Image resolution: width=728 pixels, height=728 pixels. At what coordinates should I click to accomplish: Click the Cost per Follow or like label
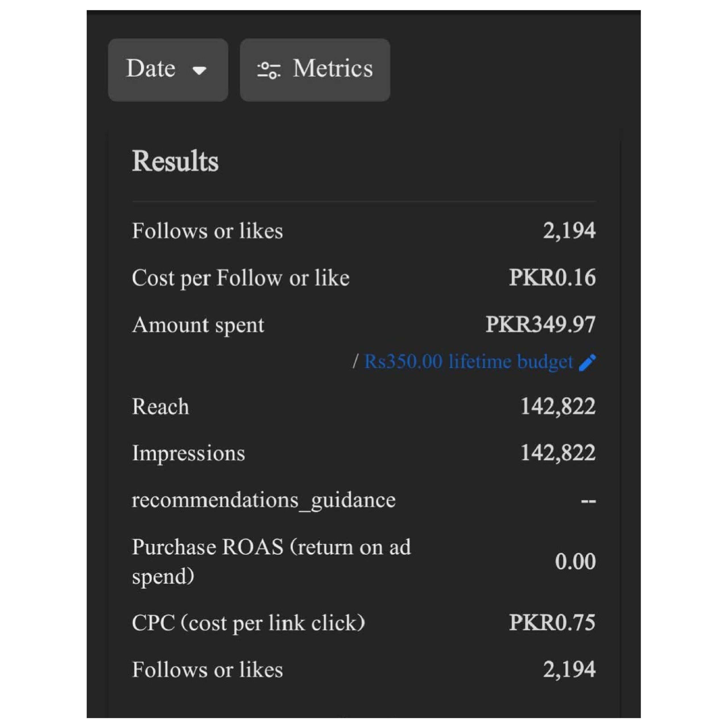pyautogui.click(x=240, y=278)
